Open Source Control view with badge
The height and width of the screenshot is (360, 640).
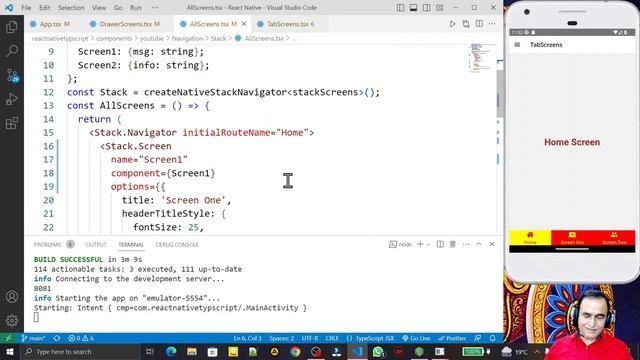12,75
